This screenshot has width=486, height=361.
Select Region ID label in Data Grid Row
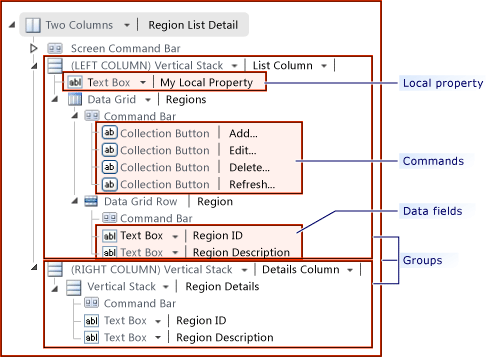(x=218, y=236)
